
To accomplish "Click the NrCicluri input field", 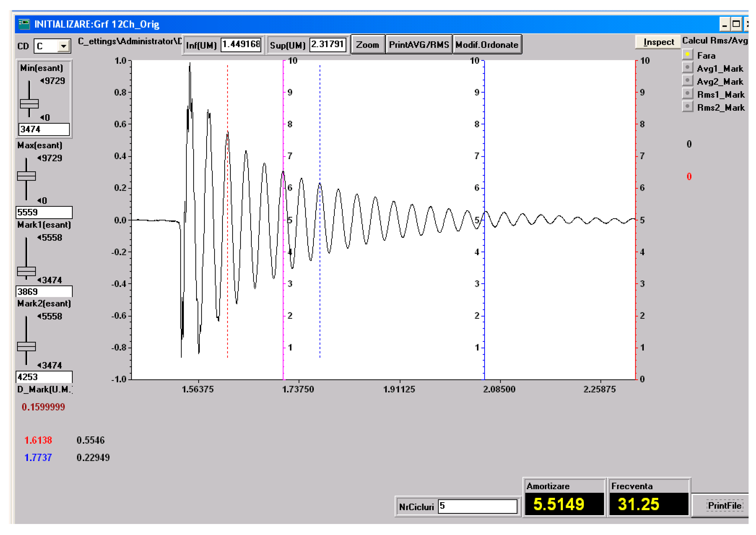I will coord(477,506).
